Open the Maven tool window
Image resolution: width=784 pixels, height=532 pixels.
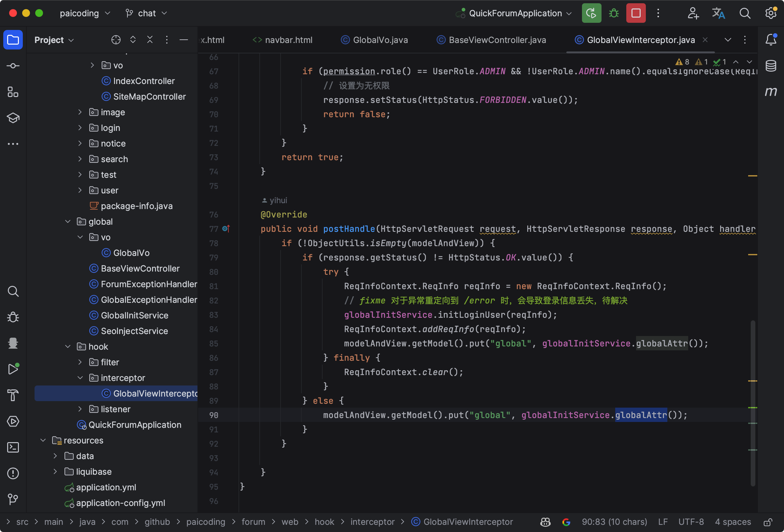tap(771, 91)
